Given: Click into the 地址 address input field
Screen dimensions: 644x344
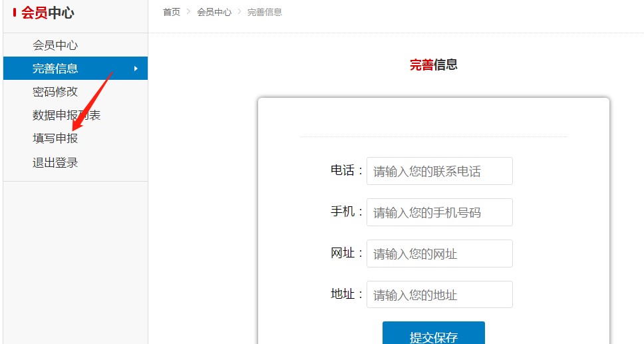Looking at the screenshot, I should pyautogui.click(x=439, y=295).
